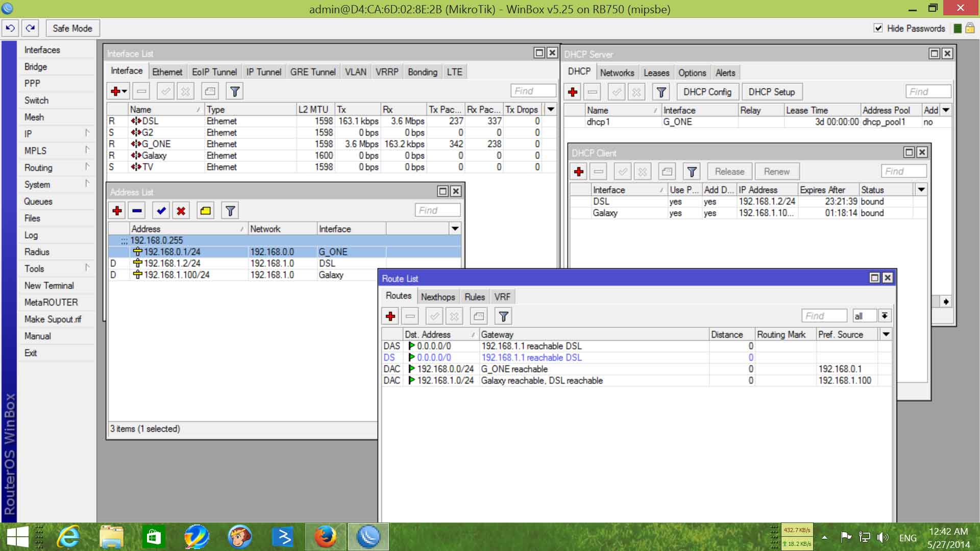Disable selected address with red X
The height and width of the screenshot is (551, 980).
tap(181, 211)
